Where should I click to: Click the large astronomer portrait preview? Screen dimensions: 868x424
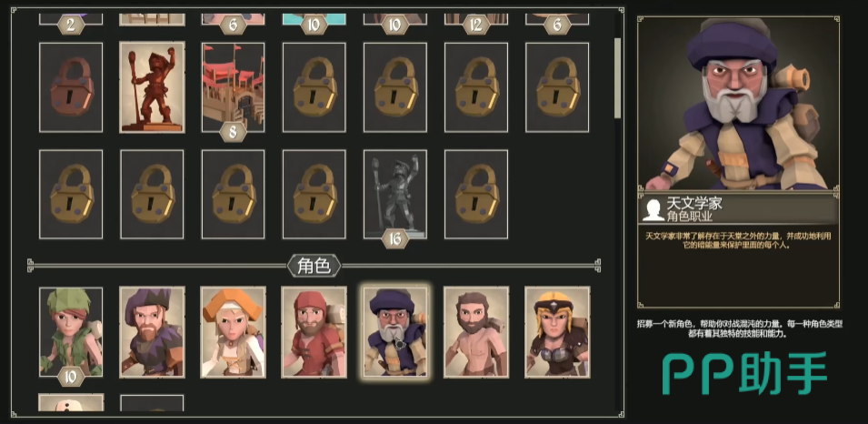[738, 104]
